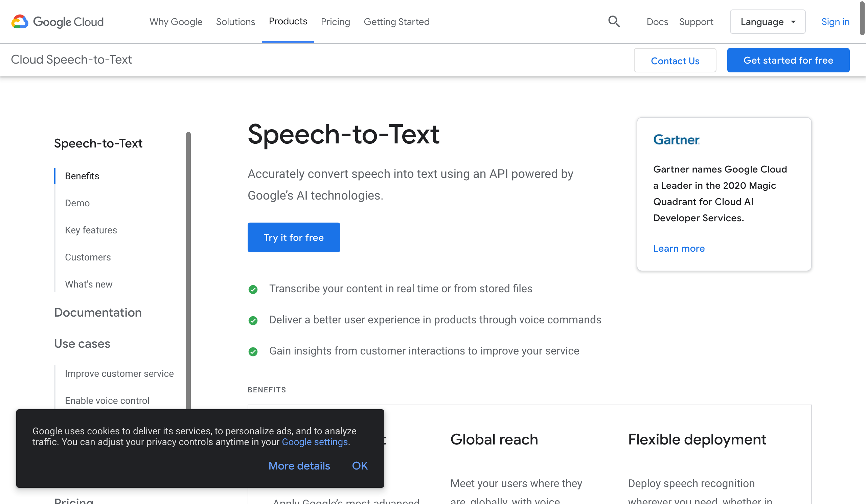Select Speech-to-Text heading in the sidebar
Image resolution: width=866 pixels, height=504 pixels.
tap(98, 143)
